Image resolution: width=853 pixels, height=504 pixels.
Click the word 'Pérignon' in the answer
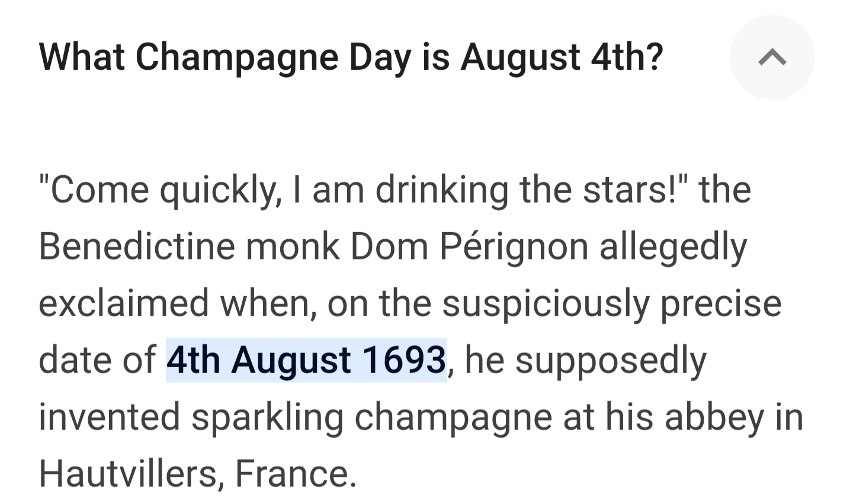tap(513, 247)
